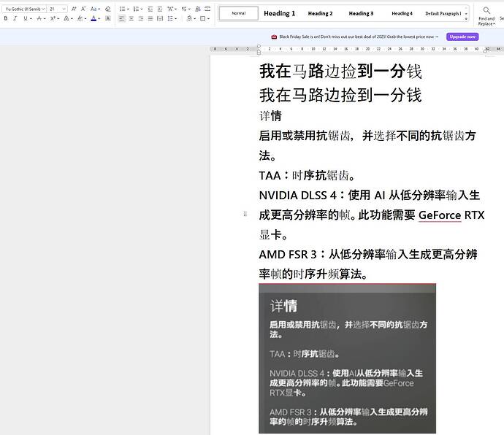This screenshot has height=435, width=504.
Task: Click the text AMD FSR 3
Action: click(288, 255)
